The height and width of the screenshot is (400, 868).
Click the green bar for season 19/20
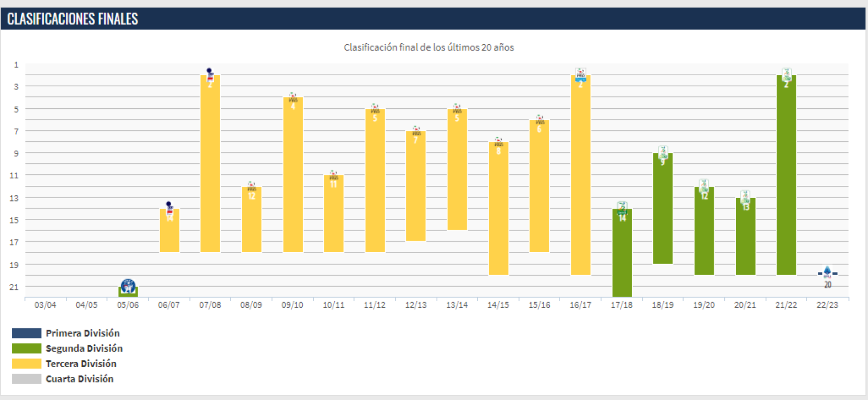(704, 231)
